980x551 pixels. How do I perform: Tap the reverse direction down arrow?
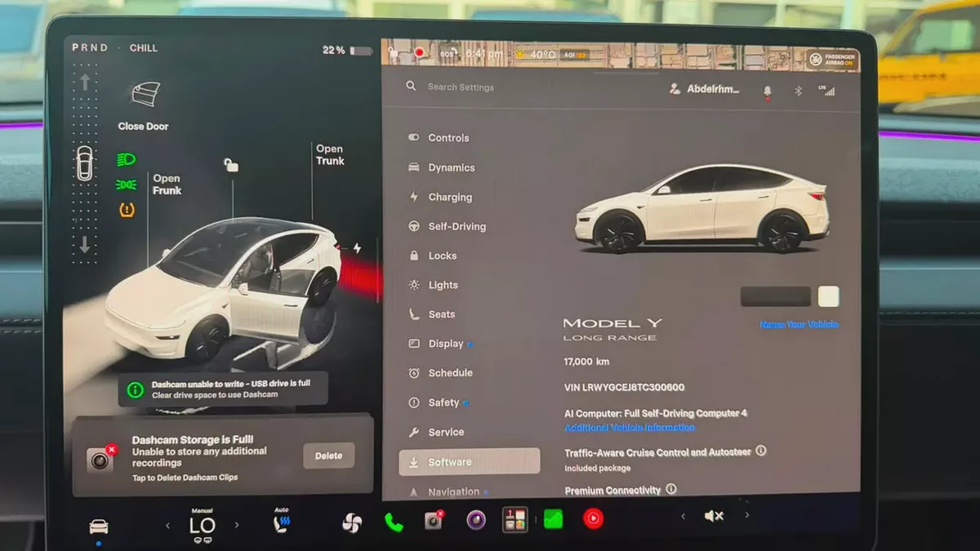point(85,244)
